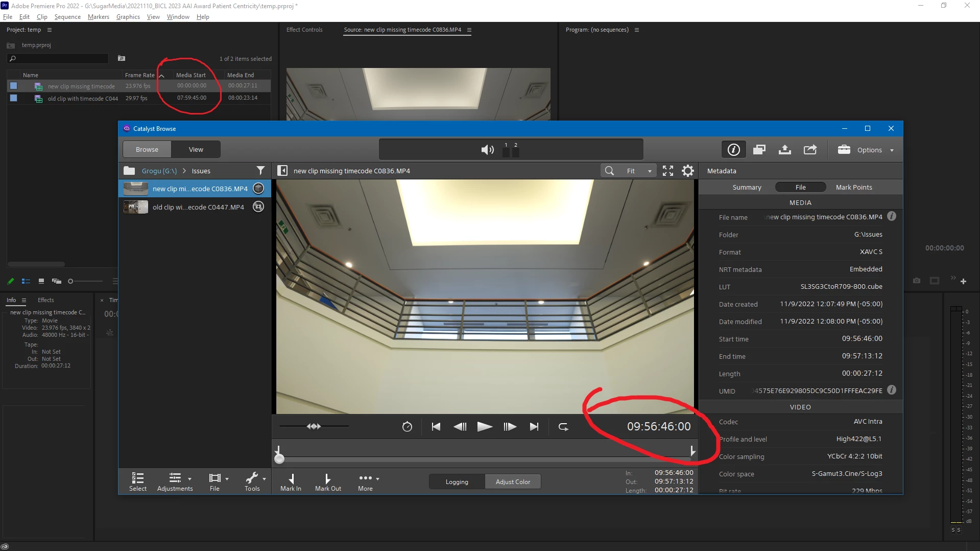Image resolution: width=980 pixels, height=551 pixels.
Task: Collapse the browser pane with the panel icon
Action: [282, 171]
